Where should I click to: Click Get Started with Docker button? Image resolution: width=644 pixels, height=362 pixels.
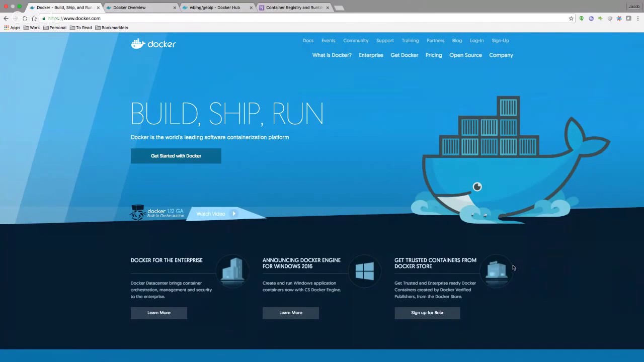pos(176,156)
